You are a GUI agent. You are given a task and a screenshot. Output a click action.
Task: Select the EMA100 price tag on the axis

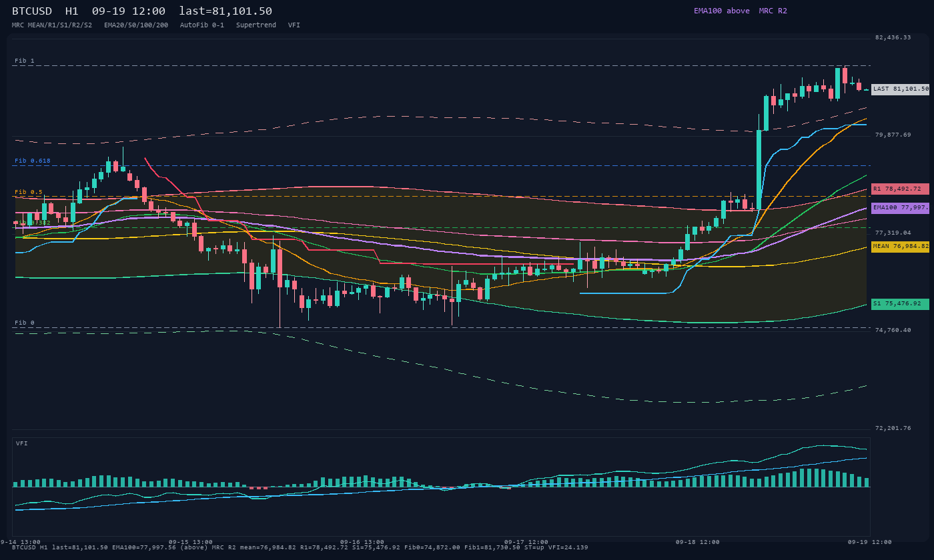(x=900, y=207)
